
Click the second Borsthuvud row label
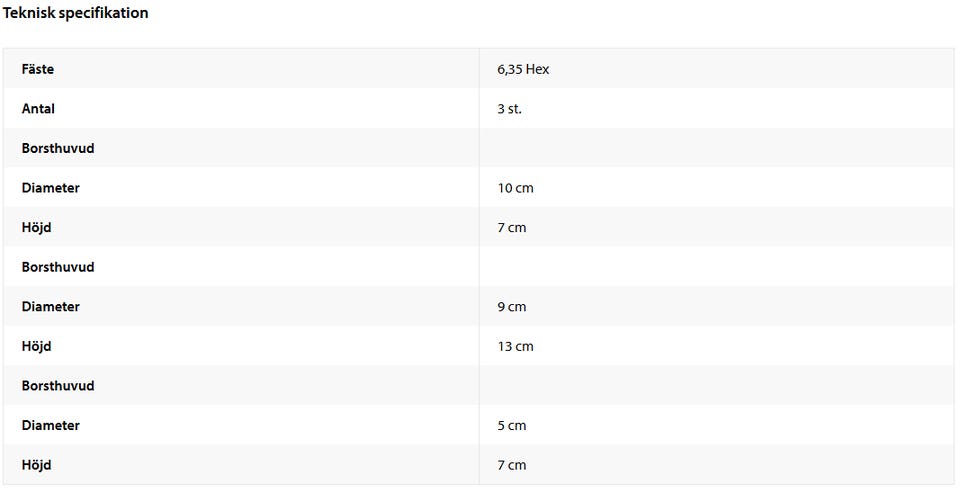click(58, 267)
